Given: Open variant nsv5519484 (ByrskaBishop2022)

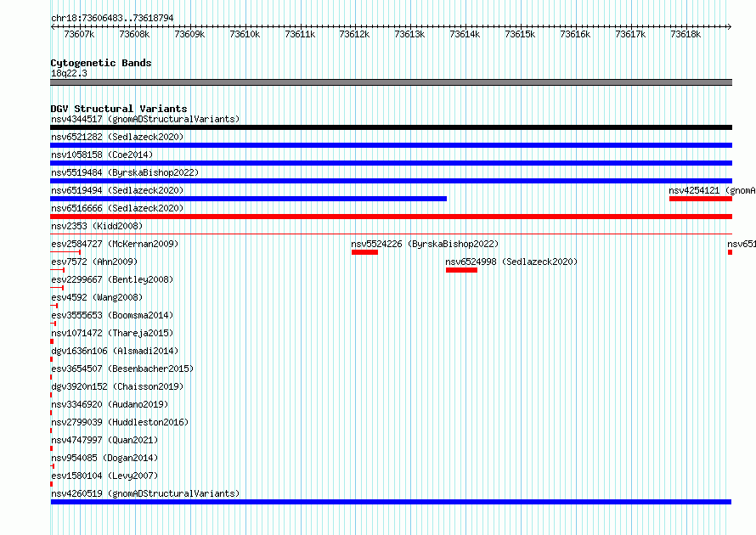Looking at the screenshot, I should 125,172.
